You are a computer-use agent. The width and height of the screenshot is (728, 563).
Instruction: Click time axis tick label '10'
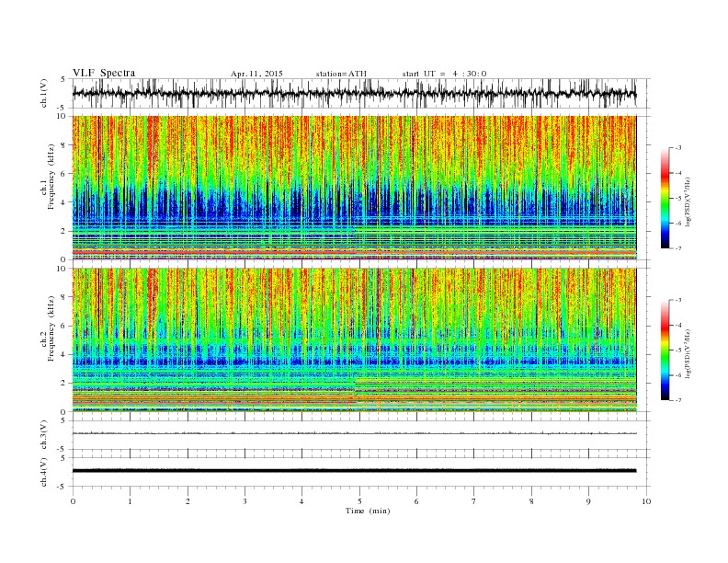tap(646, 501)
